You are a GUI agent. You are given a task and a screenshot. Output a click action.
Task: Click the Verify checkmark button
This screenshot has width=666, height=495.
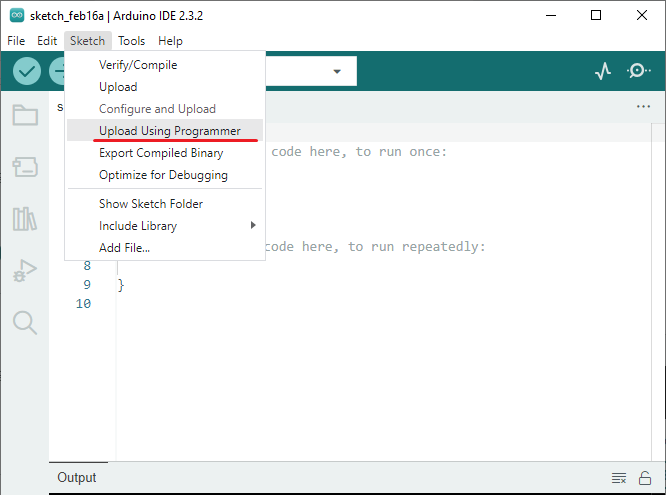coord(27,72)
